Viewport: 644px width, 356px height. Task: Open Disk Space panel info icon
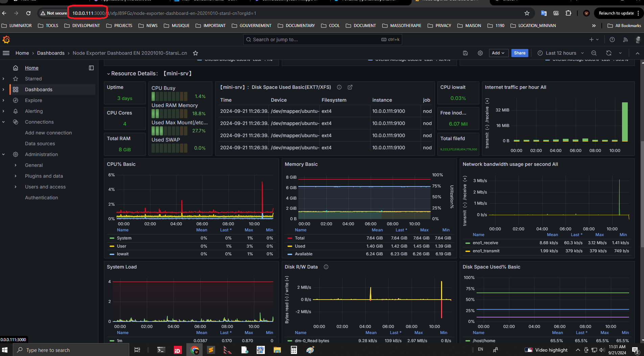339,87
